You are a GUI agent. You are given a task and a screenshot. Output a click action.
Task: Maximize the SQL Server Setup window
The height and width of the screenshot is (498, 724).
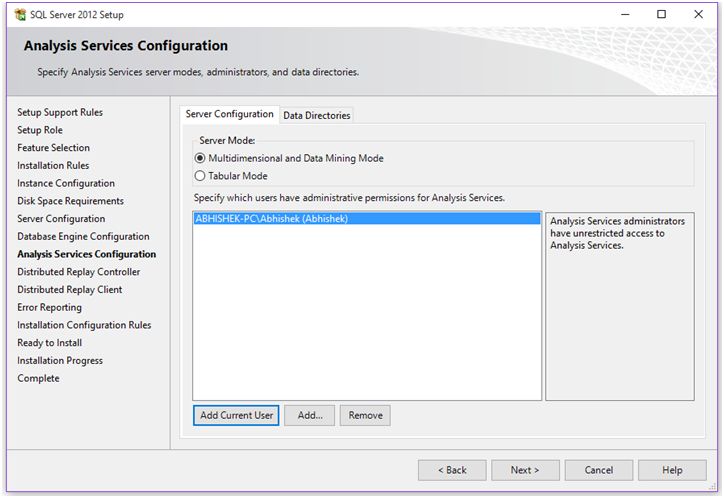pos(661,15)
